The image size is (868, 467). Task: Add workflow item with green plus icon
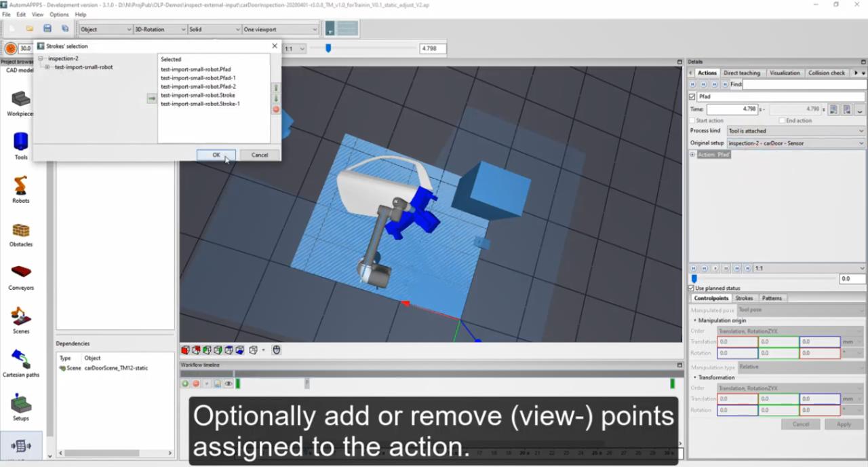[184, 384]
